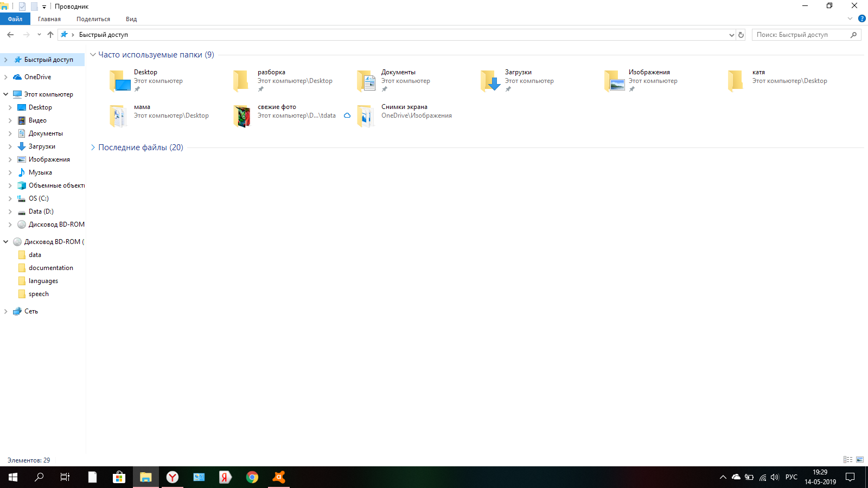This screenshot has height=488, width=868.
Task: Go up one level arrow
Action: pos(50,35)
